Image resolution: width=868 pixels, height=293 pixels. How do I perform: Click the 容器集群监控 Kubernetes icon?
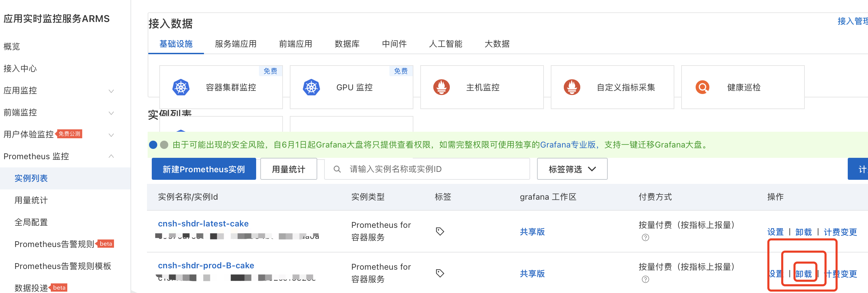pyautogui.click(x=181, y=87)
